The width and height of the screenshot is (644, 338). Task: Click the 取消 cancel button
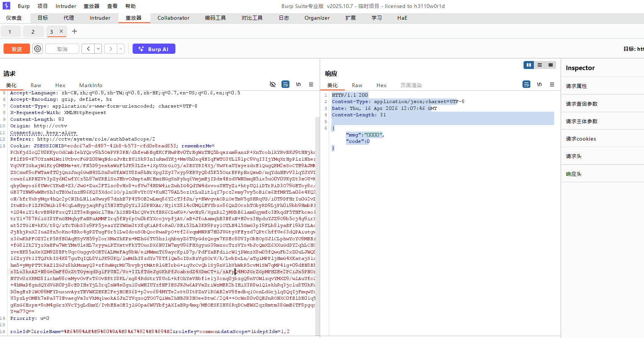coord(62,49)
